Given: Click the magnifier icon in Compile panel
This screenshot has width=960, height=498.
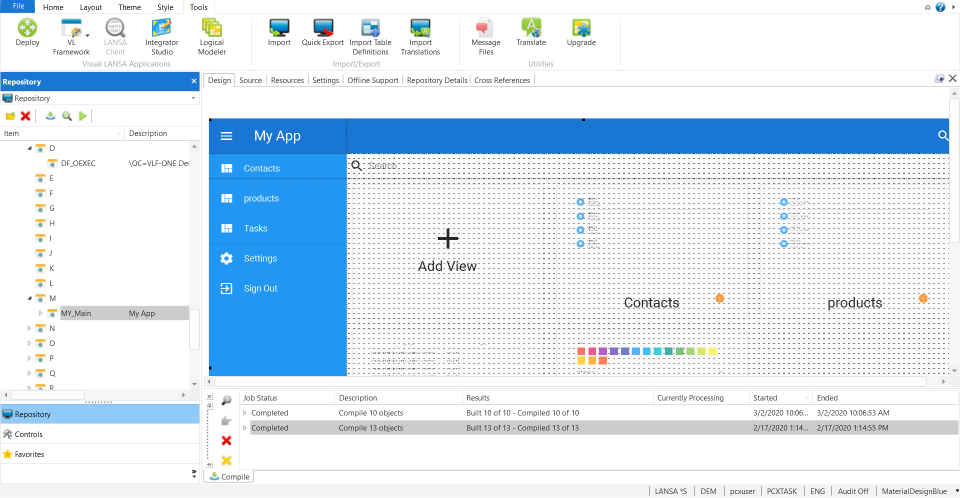Looking at the screenshot, I should (x=227, y=400).
